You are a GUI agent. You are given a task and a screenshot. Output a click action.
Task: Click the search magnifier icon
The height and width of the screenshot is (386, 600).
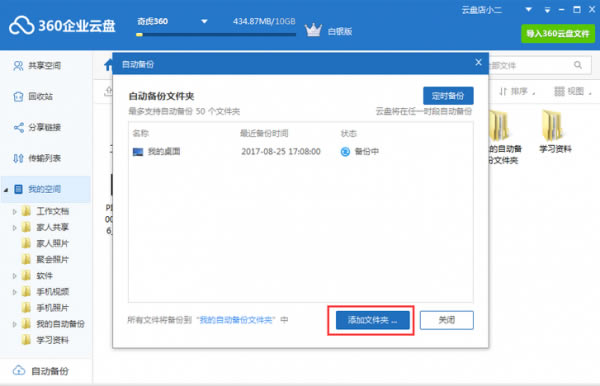tap(578, 65)
